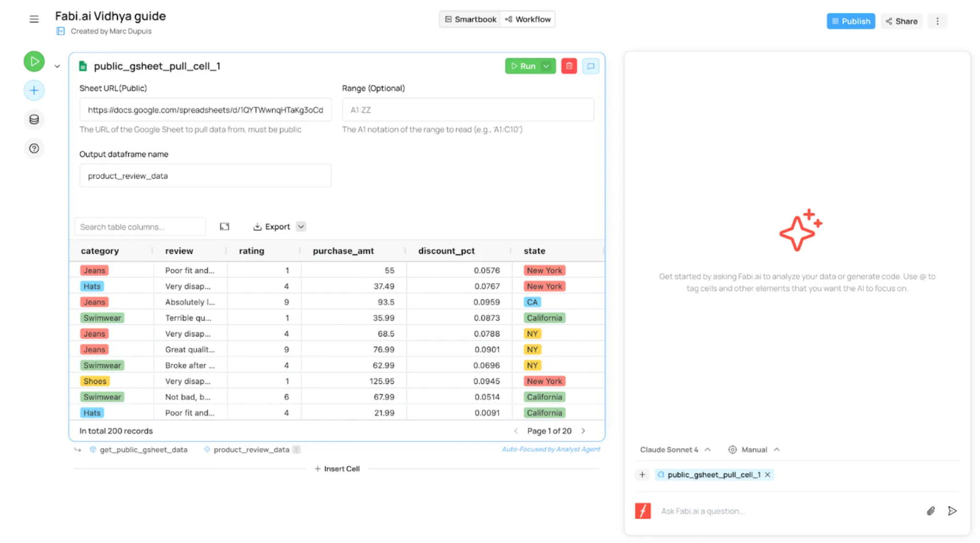Sort by the purchase_amt column header
Viewport: 980px width, 543px height.
[343, 251]
